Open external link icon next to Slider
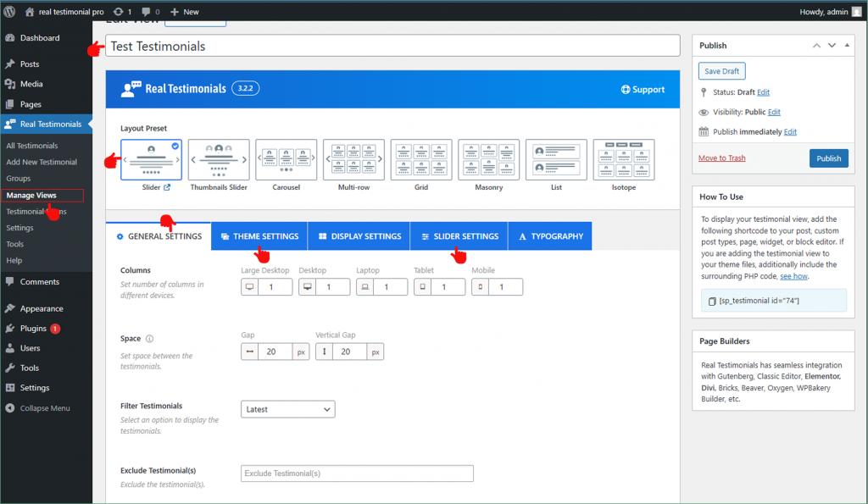This screenshot has height=504, width=868. pos(167,187)
